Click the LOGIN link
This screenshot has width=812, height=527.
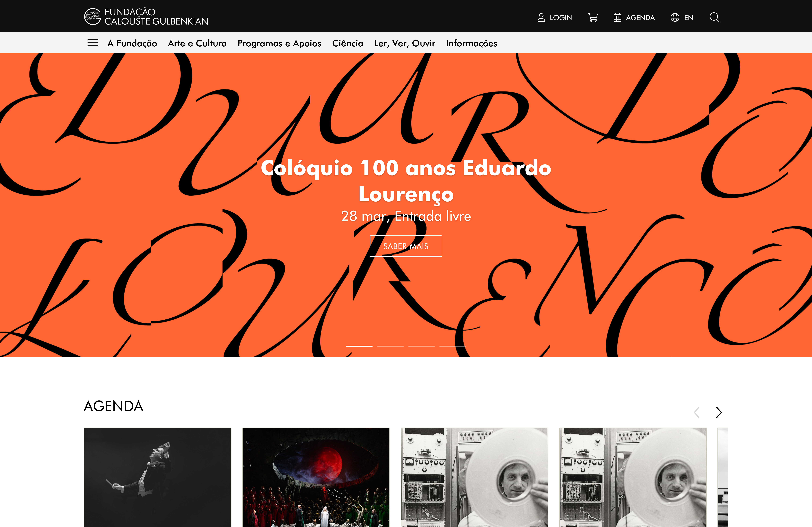click(x=561, y=18)
